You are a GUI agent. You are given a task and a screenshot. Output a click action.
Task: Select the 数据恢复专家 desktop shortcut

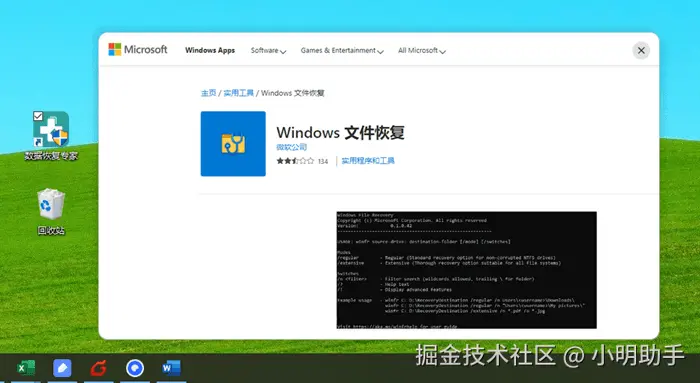51,136
